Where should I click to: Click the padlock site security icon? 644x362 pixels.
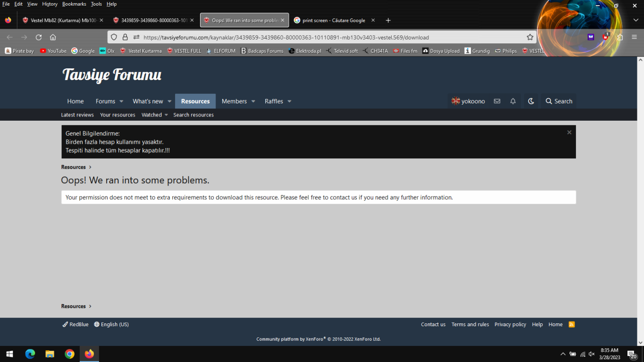125,37
